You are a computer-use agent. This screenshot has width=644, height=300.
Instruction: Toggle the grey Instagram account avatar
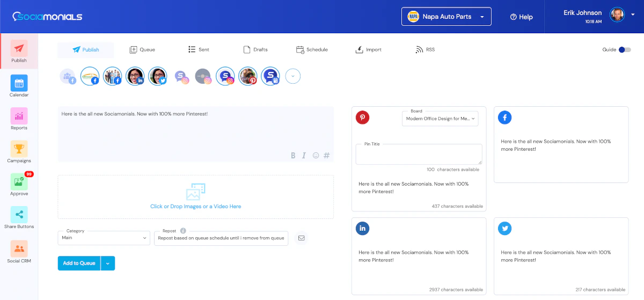click(203, 76)
